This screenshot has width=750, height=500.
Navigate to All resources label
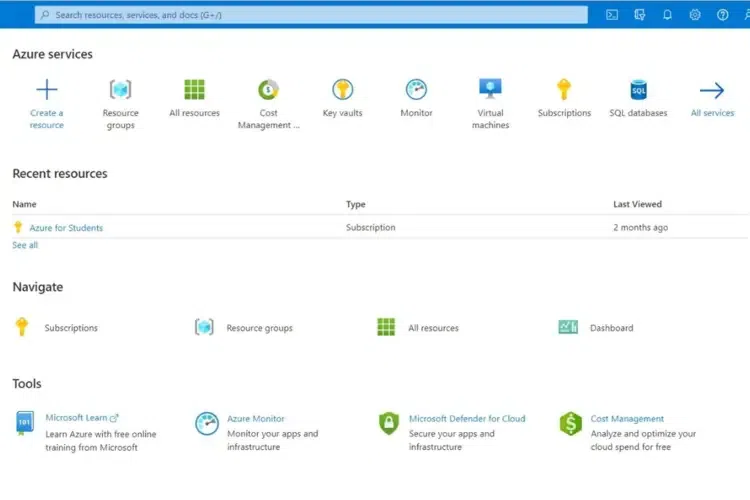pyautogui.click(x=433, y=328)
